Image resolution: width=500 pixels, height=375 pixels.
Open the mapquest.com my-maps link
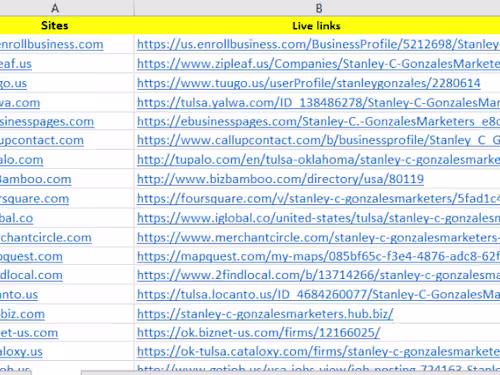(x=318, y=256)
